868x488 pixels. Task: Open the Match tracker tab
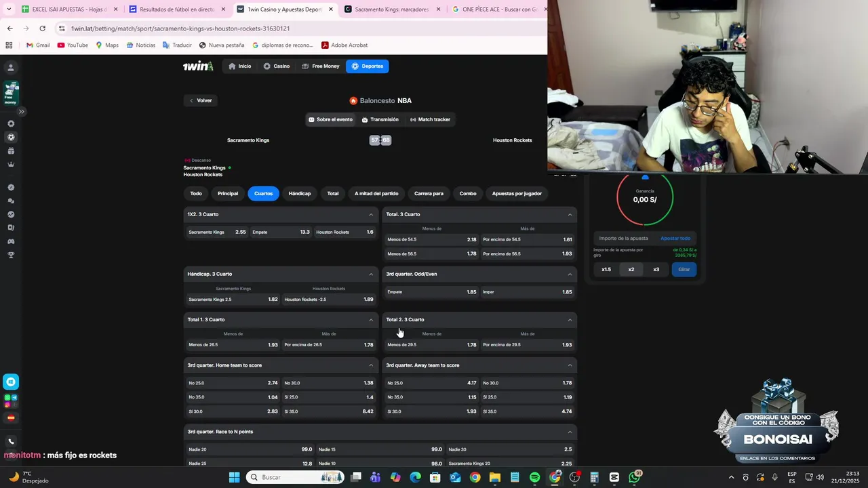430,119
